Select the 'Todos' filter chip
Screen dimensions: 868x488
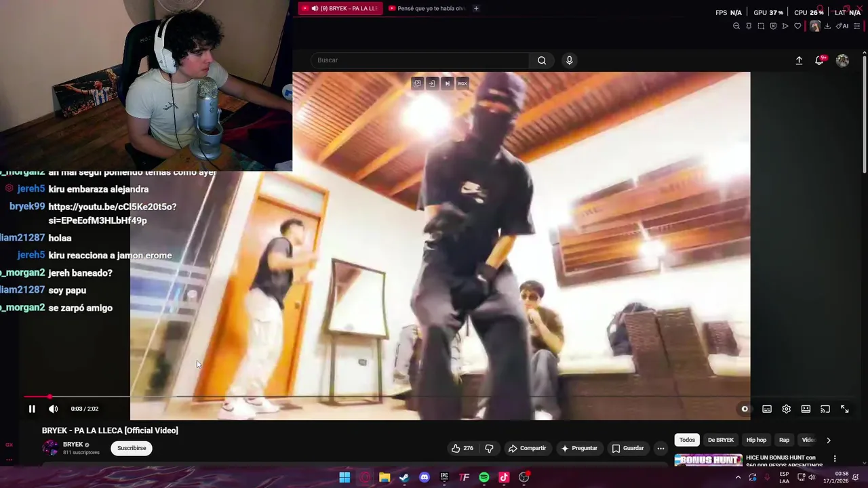pyautogui.click(x=687, y=440)
